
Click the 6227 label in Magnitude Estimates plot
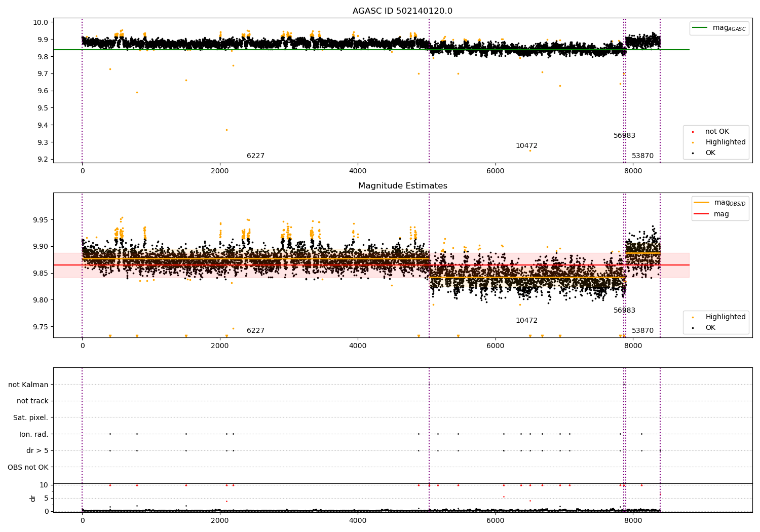[x=255, y=331]
